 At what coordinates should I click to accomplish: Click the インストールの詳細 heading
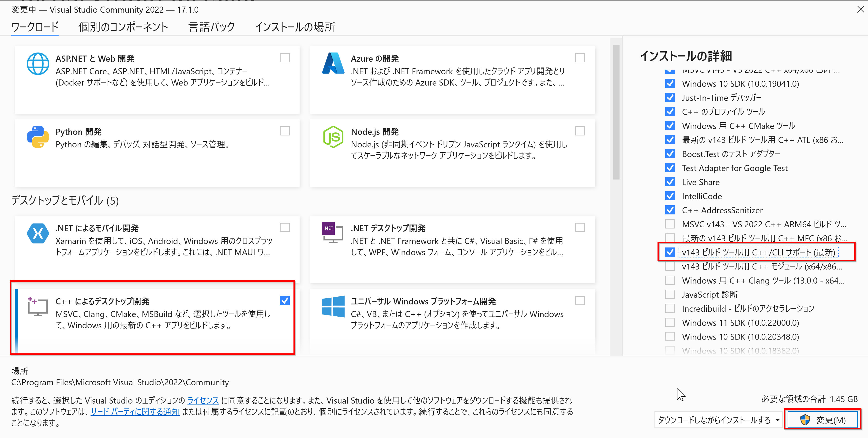pos(686,56)
